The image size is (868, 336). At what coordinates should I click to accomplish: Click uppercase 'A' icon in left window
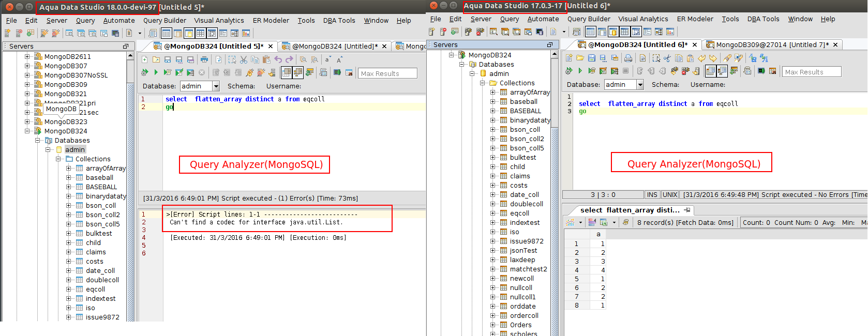pos(339,59)
